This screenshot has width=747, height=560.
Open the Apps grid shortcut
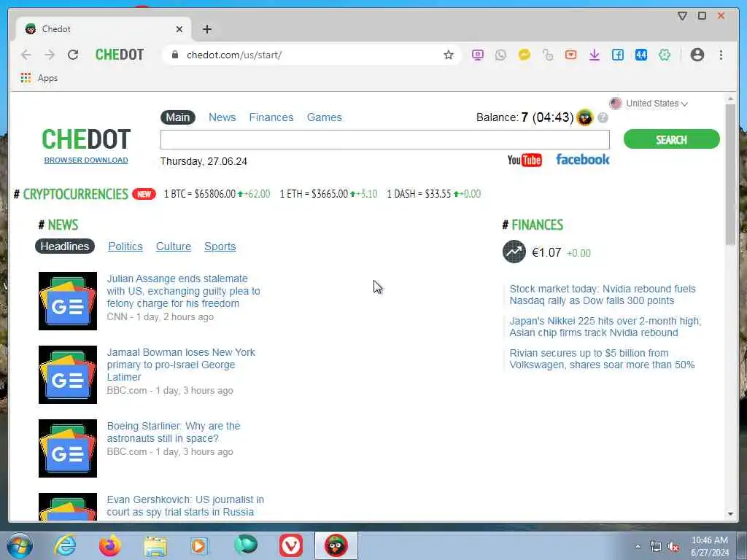[39, 77]
